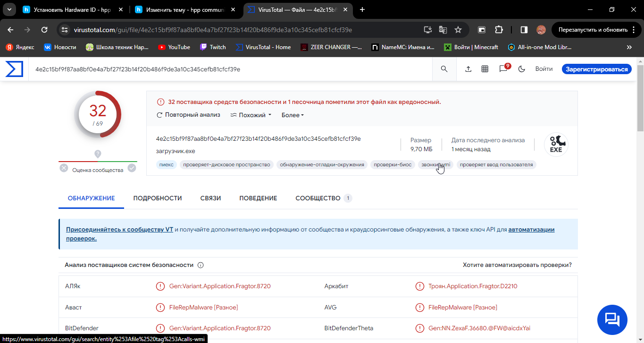Bookmark this page with star icon
The width and height of the screenshot is (644, 343).
click(x=458, y=30)
